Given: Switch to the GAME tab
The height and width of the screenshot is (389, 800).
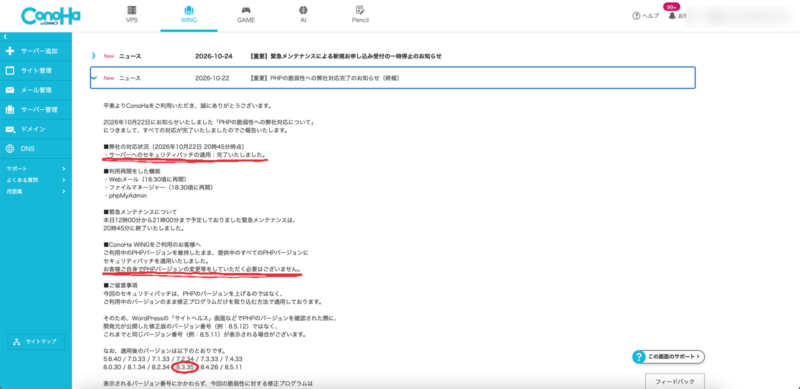Looking at the screenshot, I should [246, 15].
